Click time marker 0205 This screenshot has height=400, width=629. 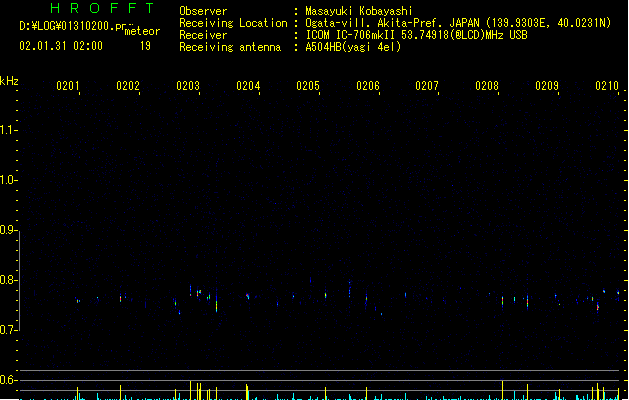(308, 86)
